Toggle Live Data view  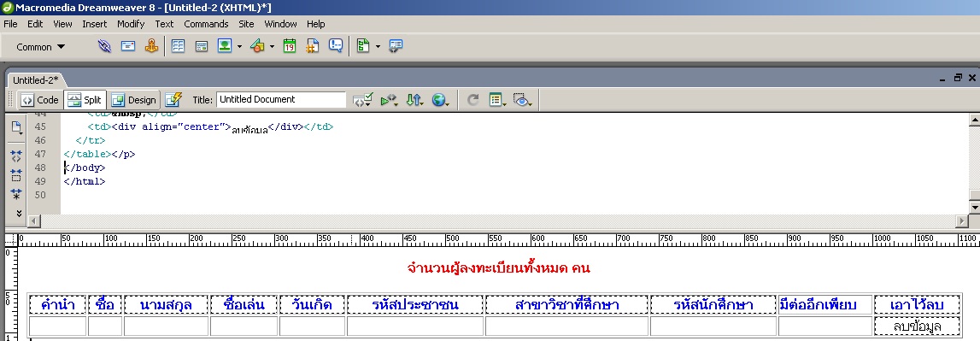tap(173, 99)
